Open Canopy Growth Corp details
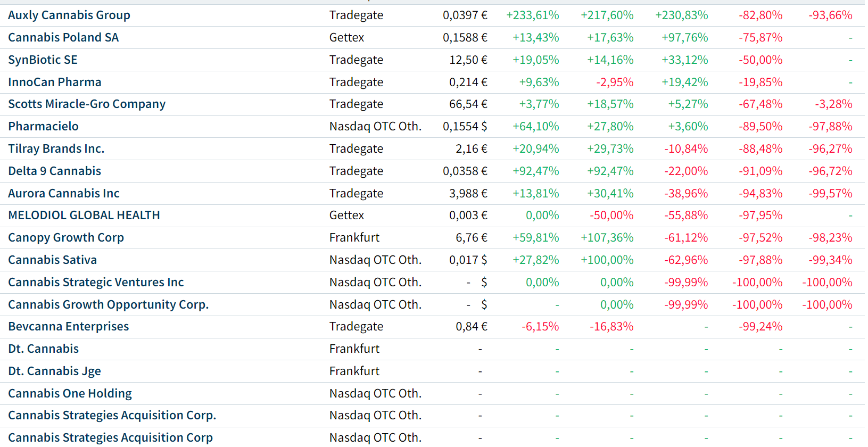The image size is (868, 447). click(x=66, y=238)
